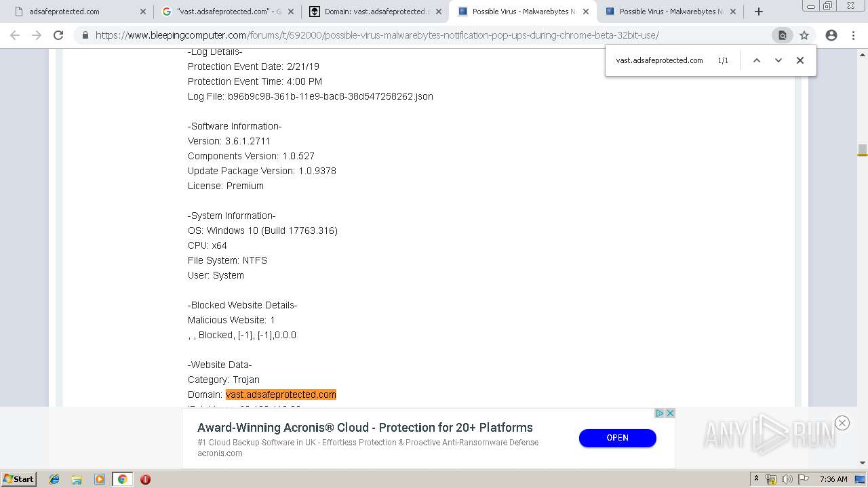The image size is (868, 488).
Task: Close the Domain: vast.adsafeprotected tab
Action: (x=439, y=12)
